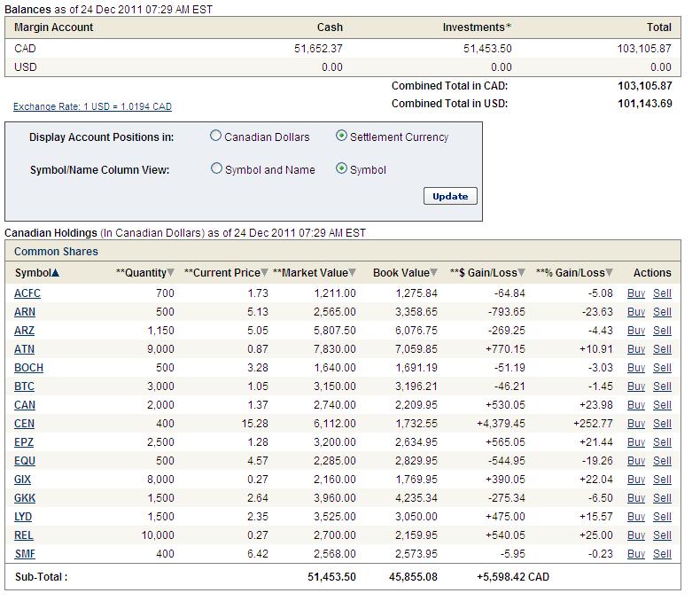The height and width of the screenshot is (601, 700).
Task: Sort by $ Gain/Loss arrow
Action: point(522,273)
